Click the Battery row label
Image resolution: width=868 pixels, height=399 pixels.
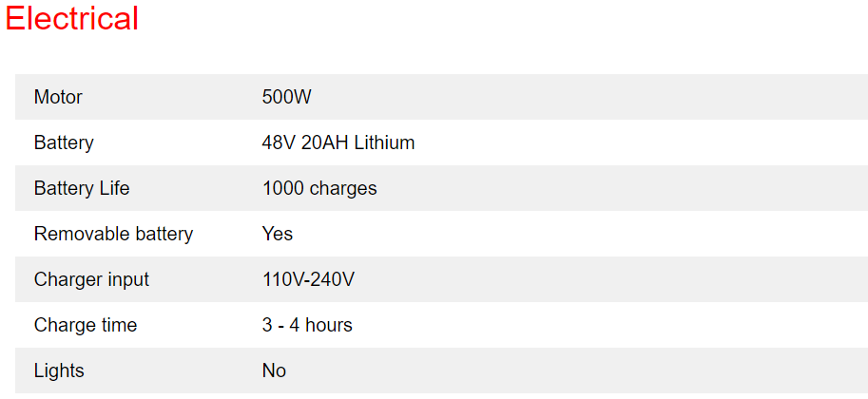coord(64,142)
